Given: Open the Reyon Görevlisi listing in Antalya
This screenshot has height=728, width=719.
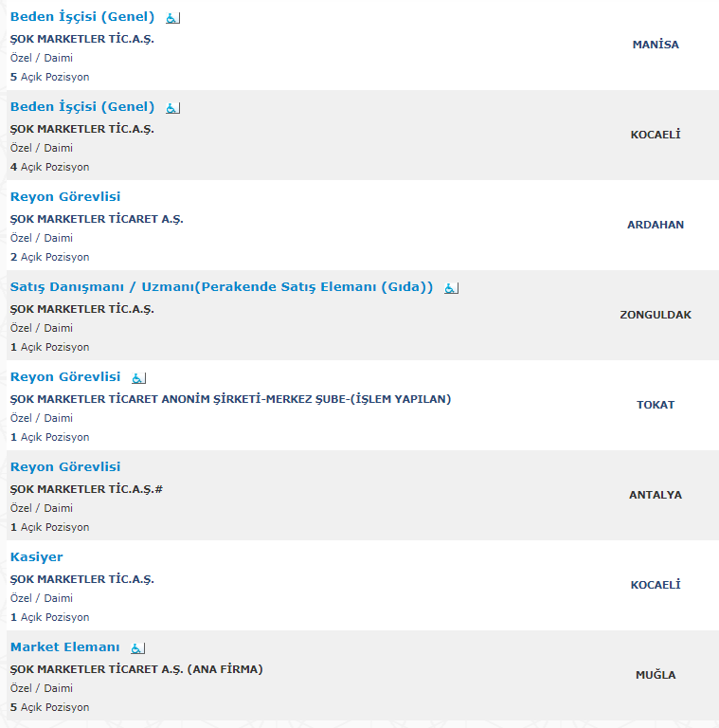Looking at the screenshot, I should click(x=65, y=467).
